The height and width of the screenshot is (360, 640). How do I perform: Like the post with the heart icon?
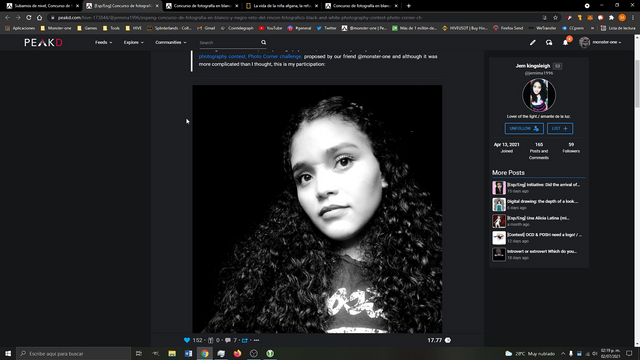[x=187, y=340]
